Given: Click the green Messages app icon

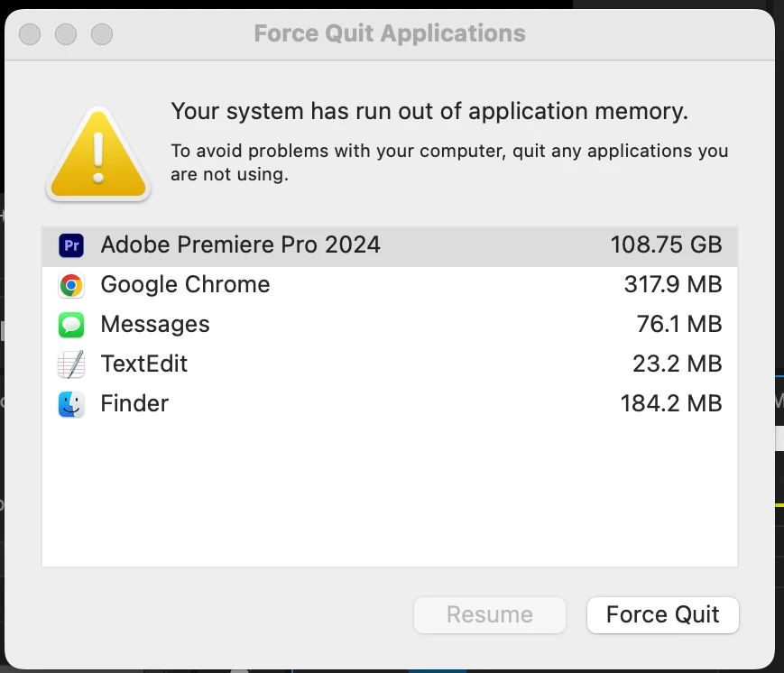Looking at the screenshot, I should click(x=71, y=325).
